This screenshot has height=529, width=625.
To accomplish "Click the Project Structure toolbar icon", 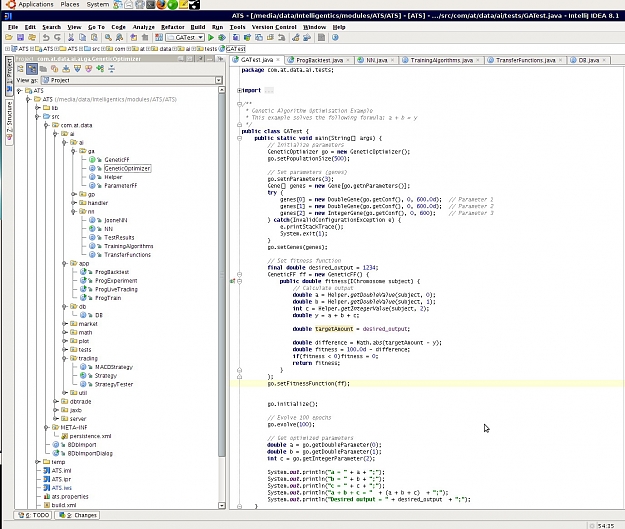I will pos(307,37).
